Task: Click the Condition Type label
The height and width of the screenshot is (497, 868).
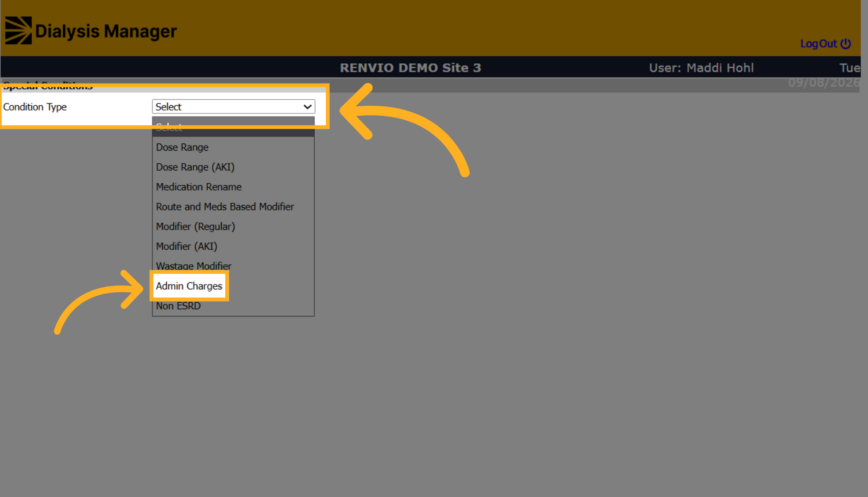Action: 35,107
